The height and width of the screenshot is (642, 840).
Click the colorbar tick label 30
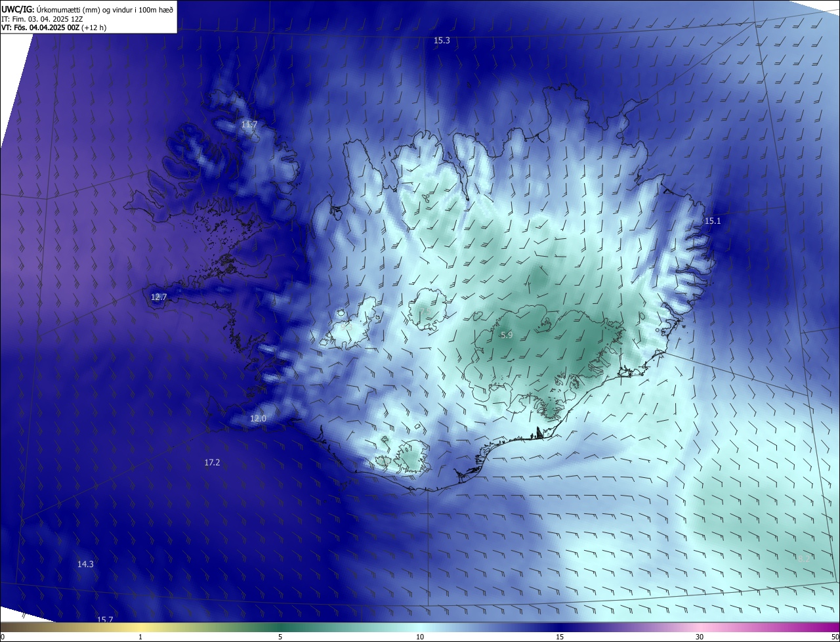tap(700, 637)
